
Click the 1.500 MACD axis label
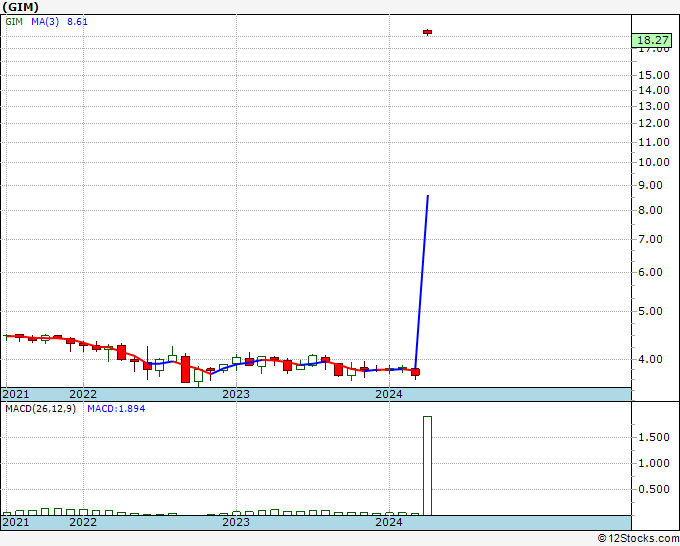654,437
